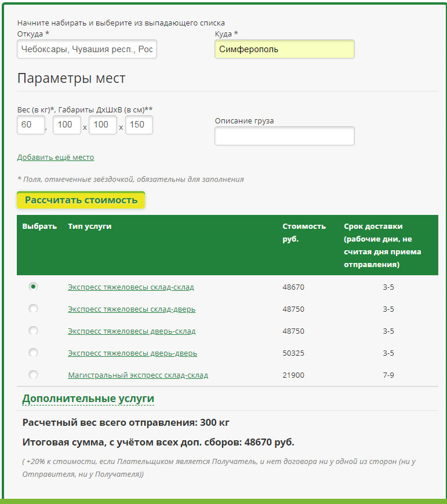The image size is (447, 504).
Task: Click the Рассчитать стоимость button
Action: click(81, 200)
